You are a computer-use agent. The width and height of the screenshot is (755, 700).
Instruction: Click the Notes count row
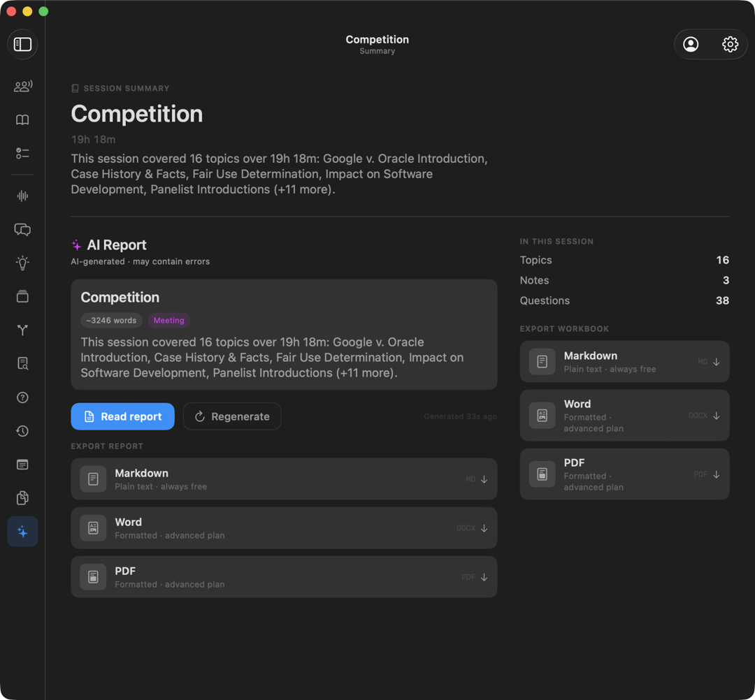coord(624,280)
